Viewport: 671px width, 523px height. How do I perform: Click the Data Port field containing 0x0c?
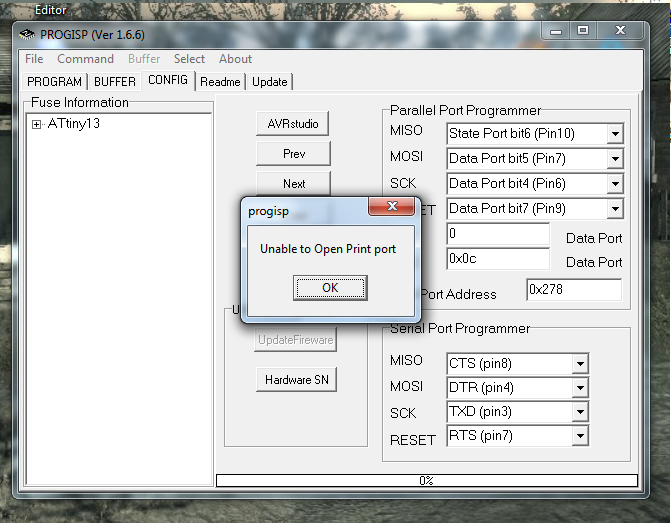(x=498, y=259)
